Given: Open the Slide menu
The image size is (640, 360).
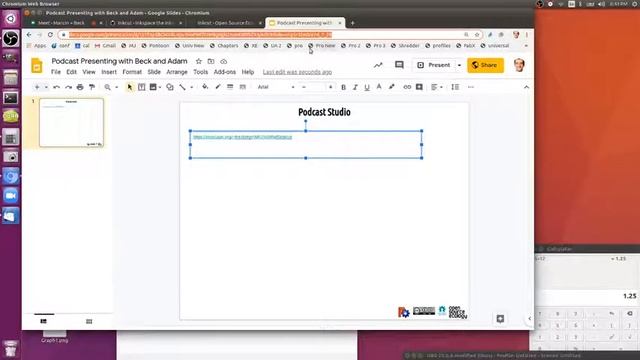Looking at the screenshot, I should pos(154,72).
